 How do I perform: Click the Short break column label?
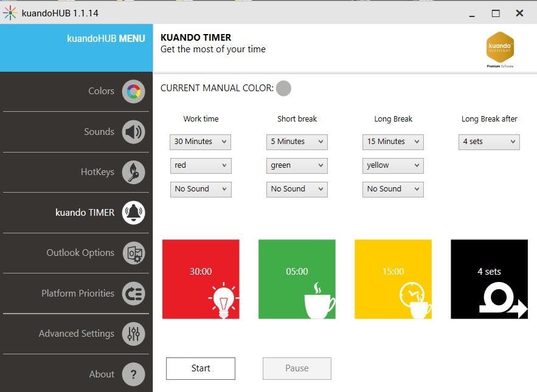(x=297, y=119)
